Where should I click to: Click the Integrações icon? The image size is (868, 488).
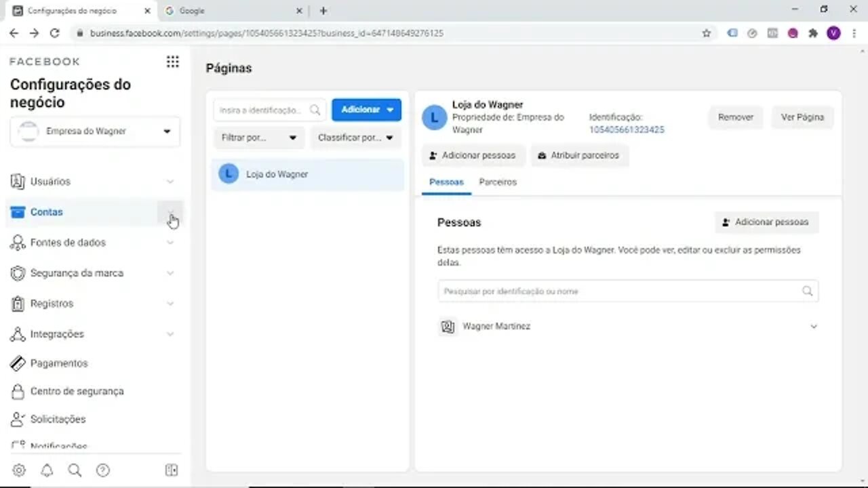point(18,334)
